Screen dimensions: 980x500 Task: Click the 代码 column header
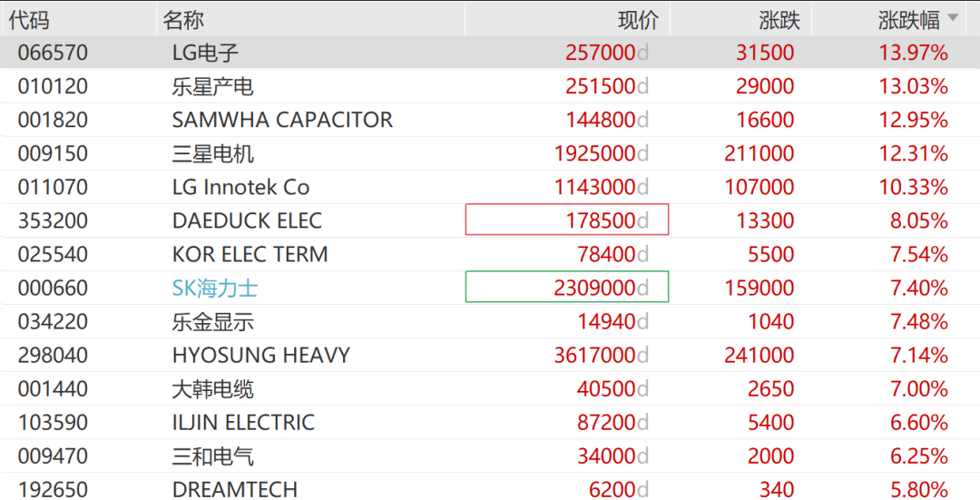click(29, 20)
